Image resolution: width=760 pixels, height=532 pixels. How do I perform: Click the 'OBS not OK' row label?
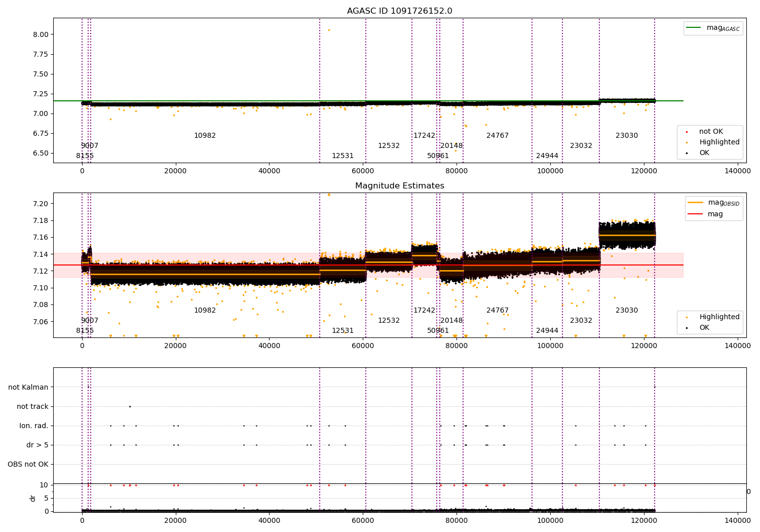(x=28, y=464)
